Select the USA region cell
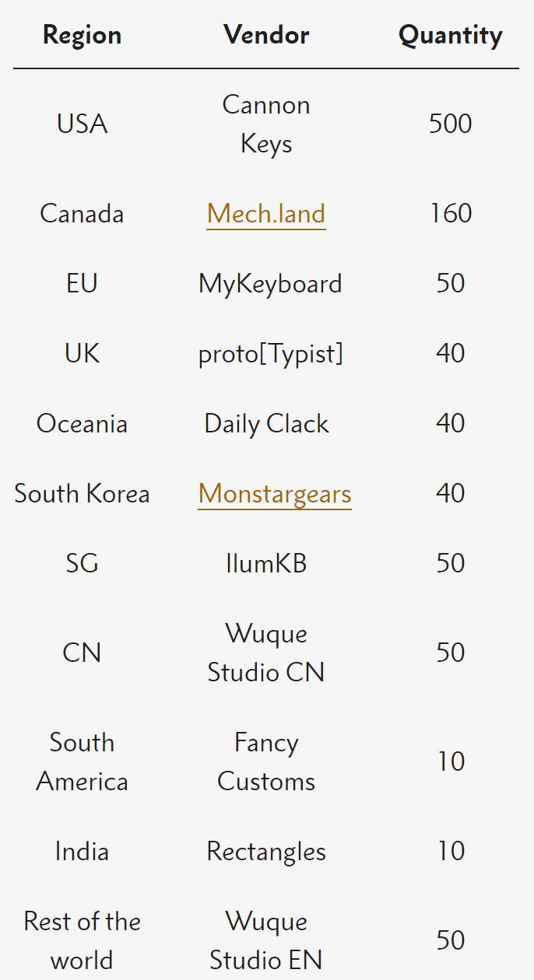 82,124
